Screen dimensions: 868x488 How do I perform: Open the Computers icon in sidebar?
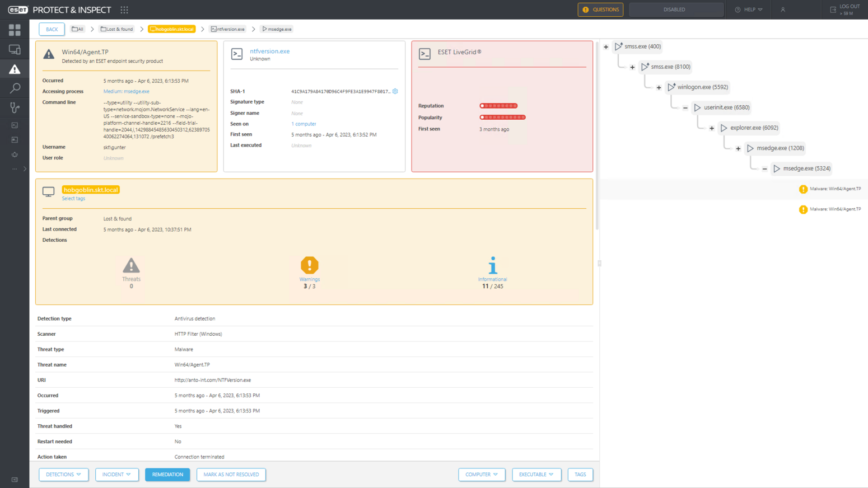15,50
